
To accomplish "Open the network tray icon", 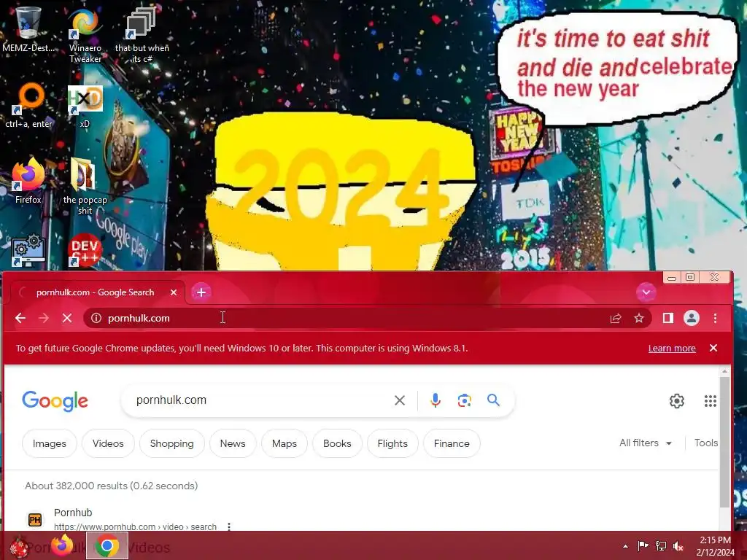I will click(x=661, y=546).
